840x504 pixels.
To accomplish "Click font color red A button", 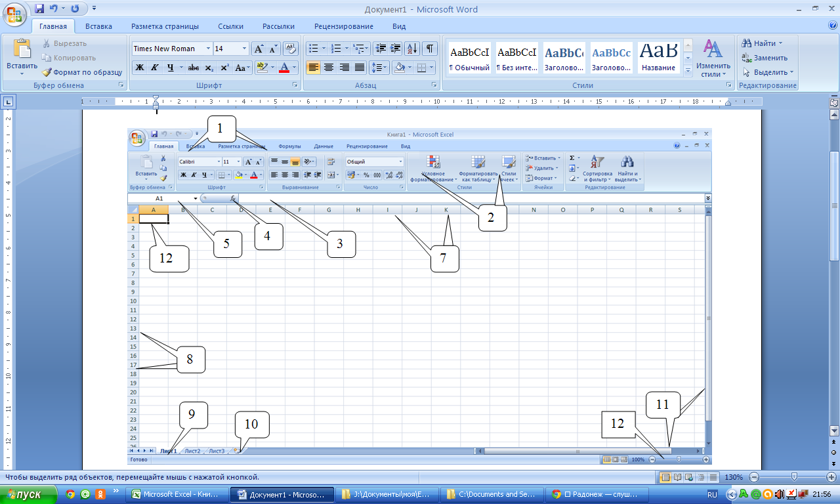I will (x=283, y=68).
